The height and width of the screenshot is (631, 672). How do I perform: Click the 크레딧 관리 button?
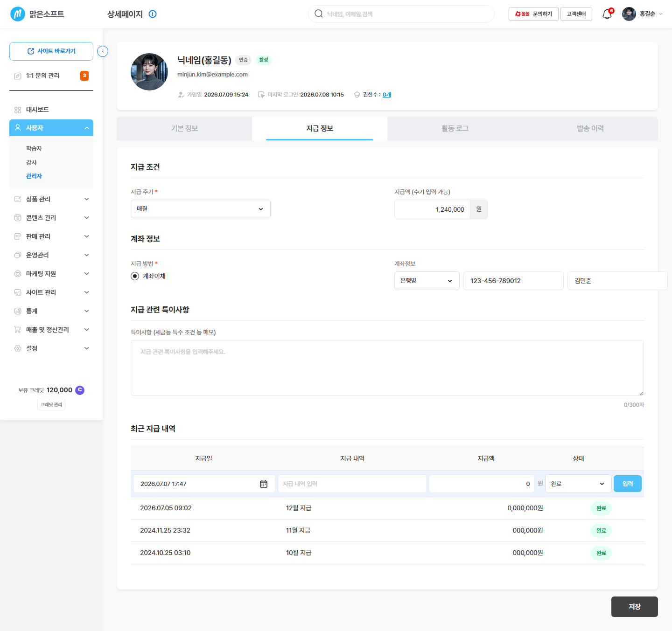click(51, 404)
